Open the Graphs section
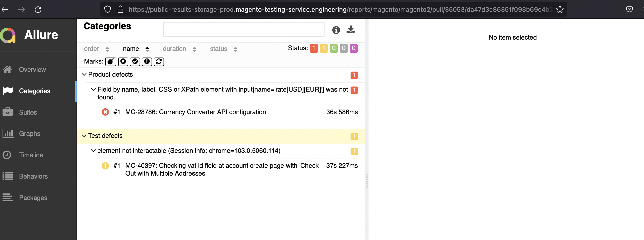 coord(38,134)
